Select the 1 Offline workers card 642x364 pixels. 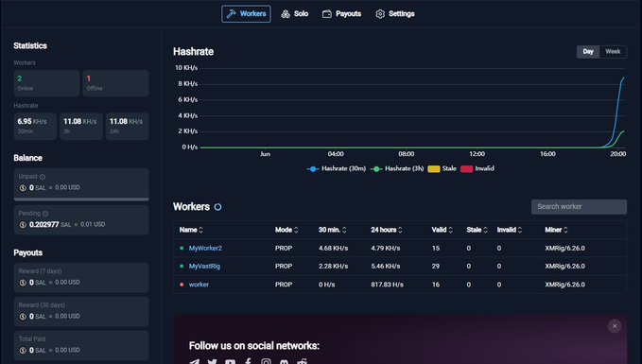point(116,83)
